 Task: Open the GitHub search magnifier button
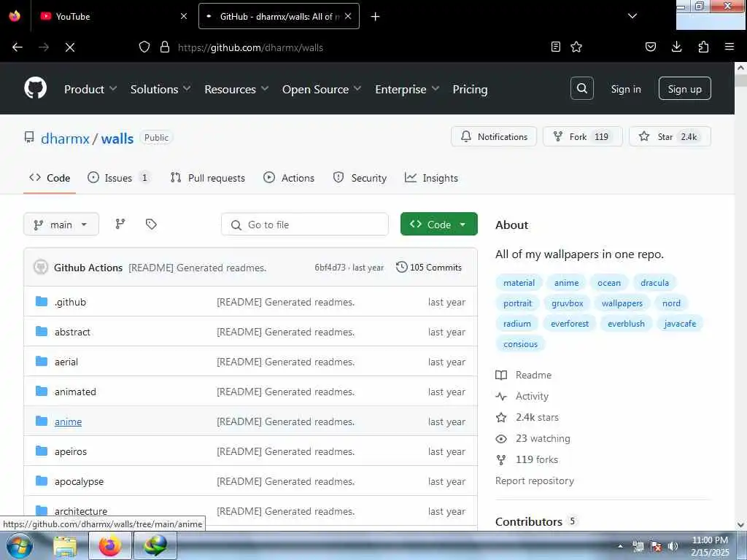[581, 88]
